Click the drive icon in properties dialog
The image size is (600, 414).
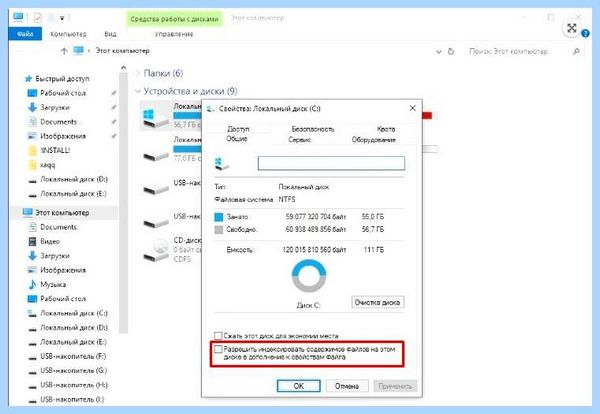222,163
